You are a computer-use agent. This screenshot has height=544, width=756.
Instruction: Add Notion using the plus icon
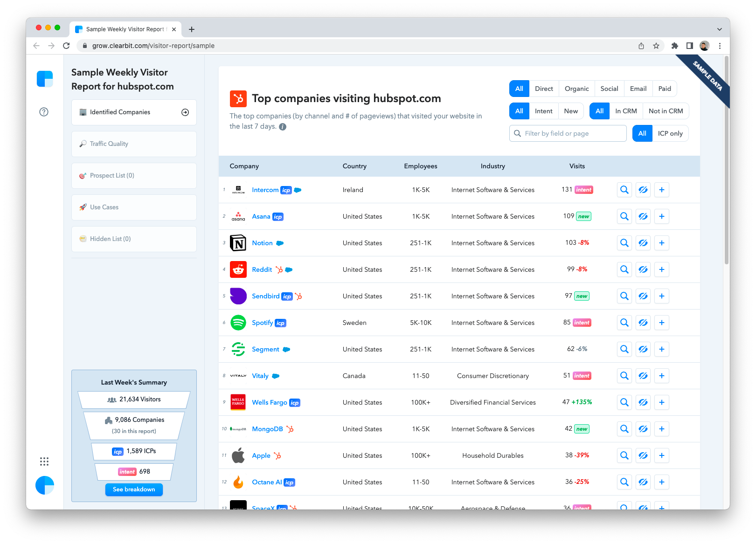tap(662, 243)
